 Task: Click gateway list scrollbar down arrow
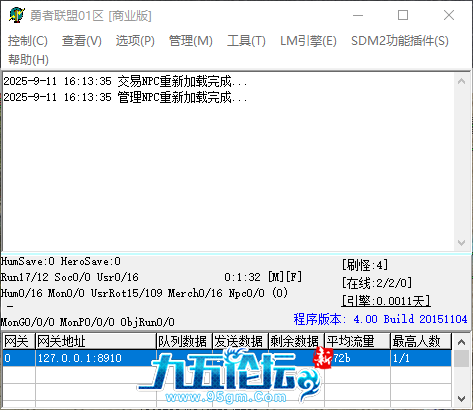click(x=461, y=399)
